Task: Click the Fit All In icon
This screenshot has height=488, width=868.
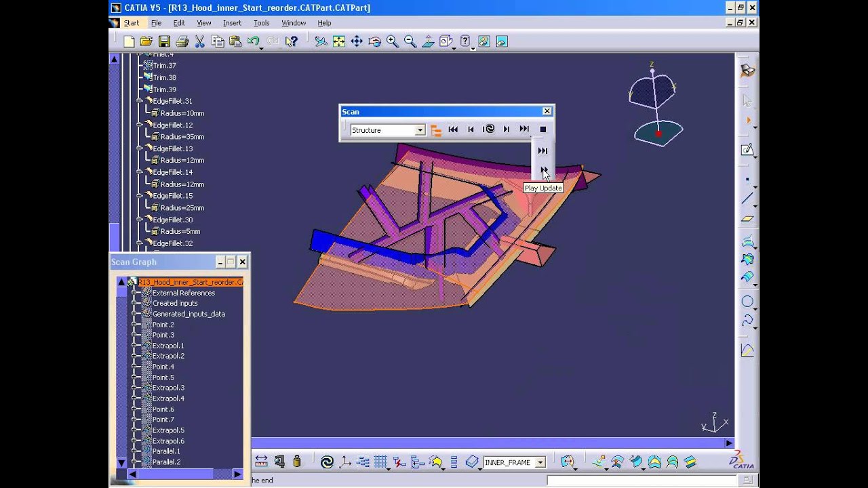Action: (x=338, y=41)
